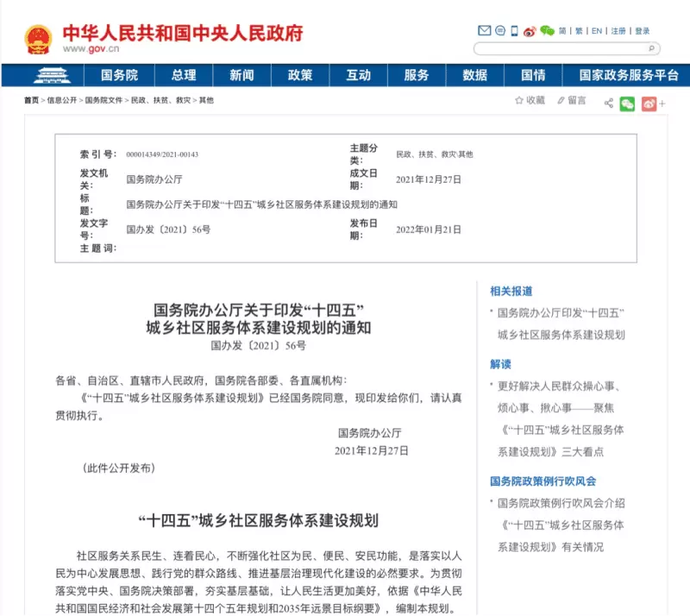The width and height of the screenshot is (690, 616).
Task: Click the 留言 pencil icon
Action: [x=561, y=101]
